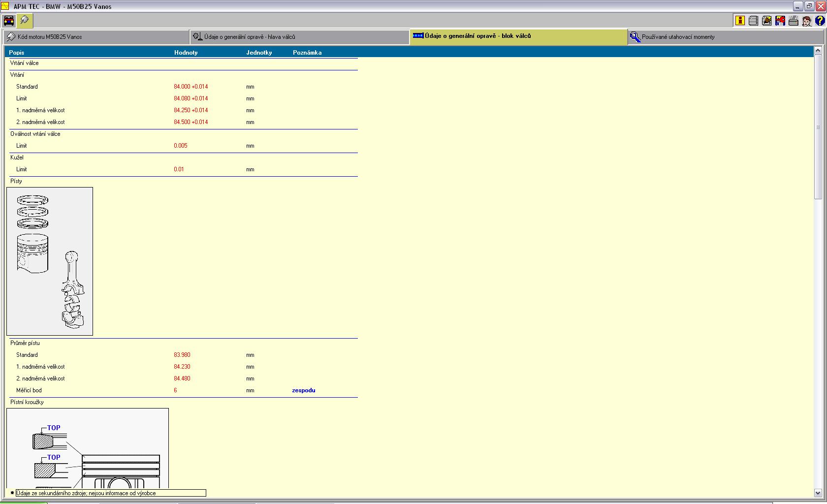
Task: Click the plain document pages icon
Action: coord(753,20)
